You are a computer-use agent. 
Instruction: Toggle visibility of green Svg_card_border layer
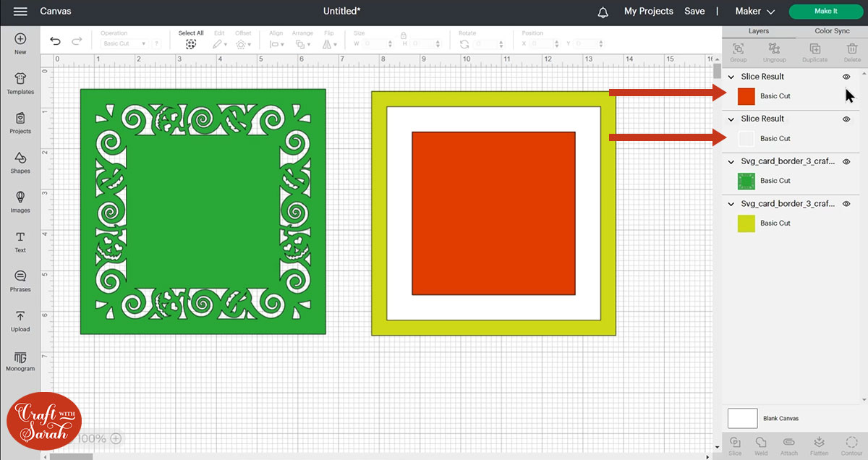click(x=846, y=162)
